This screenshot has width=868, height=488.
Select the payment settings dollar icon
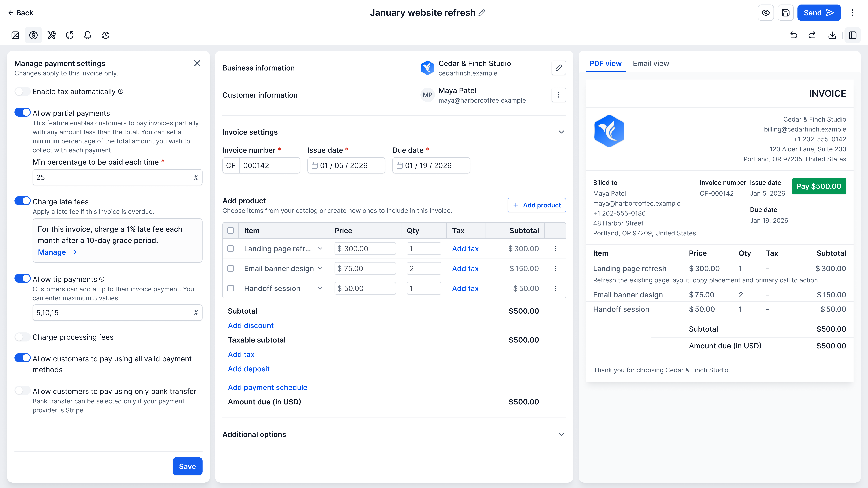[x=33, y=35]
